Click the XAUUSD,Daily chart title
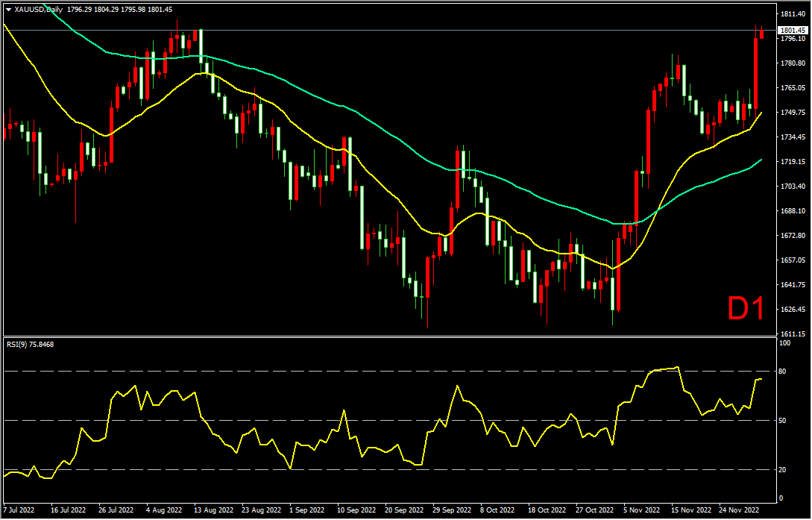812x520 pixels. point(38,9)
